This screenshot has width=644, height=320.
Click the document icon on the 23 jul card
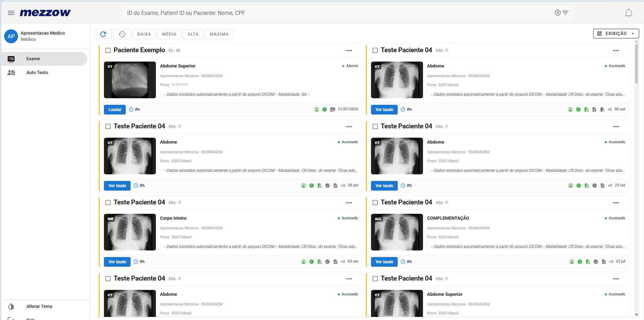603,262
